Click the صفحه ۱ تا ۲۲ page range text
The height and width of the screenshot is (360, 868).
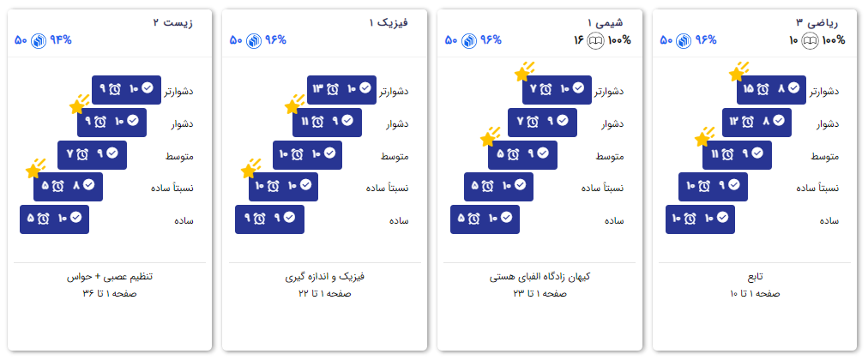324,293
